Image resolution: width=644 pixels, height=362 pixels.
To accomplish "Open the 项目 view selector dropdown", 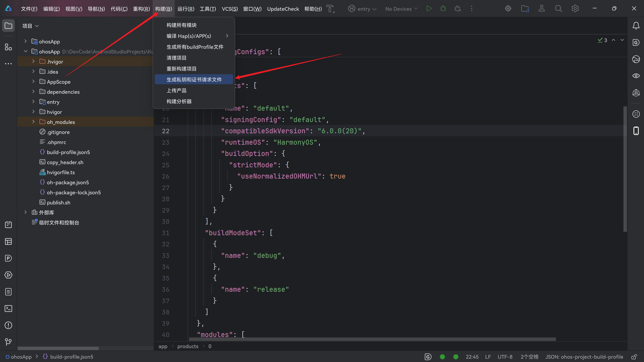I will pos(30,26).
